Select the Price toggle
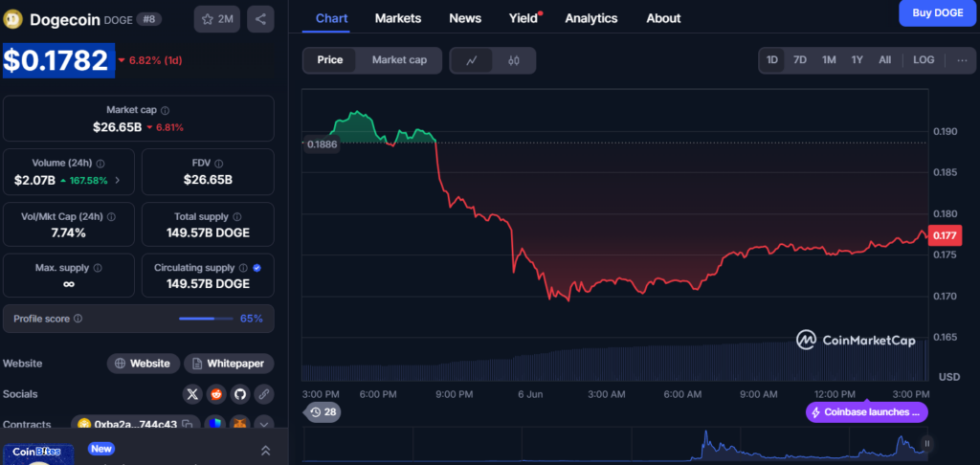This screenshot has height=465, width=980. [329, 60]
